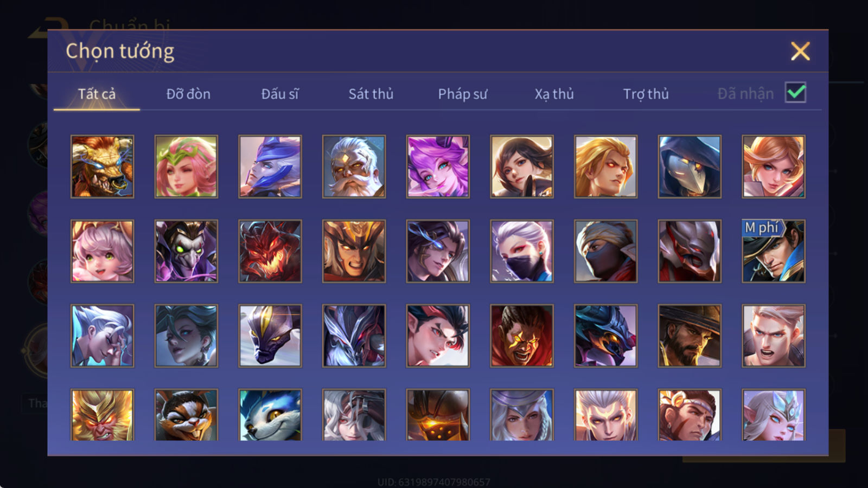This screenshot has height=488, width=868.
Task: Toggle the 'Đã nhận' checkbox
Action: click(x=796, y=93)
